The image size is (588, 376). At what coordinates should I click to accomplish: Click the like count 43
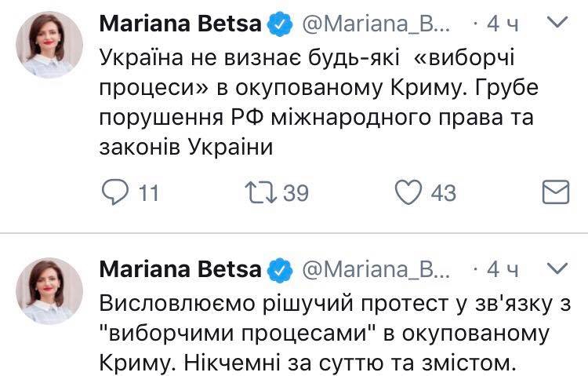click(x=443, y=192)
